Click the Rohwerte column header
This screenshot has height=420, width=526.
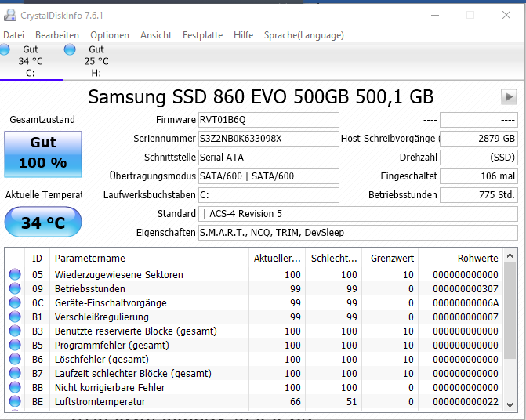tap(461, 258)
